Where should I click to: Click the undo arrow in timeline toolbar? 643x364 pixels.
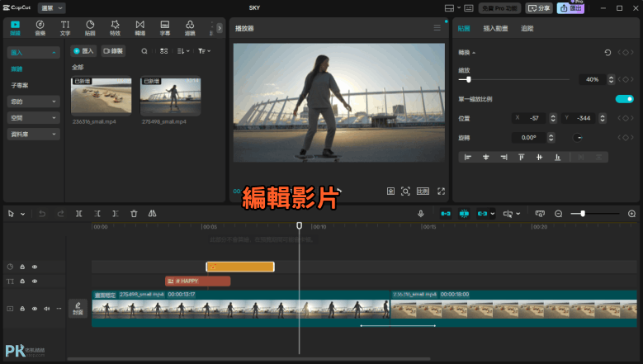tap(42, 214)
